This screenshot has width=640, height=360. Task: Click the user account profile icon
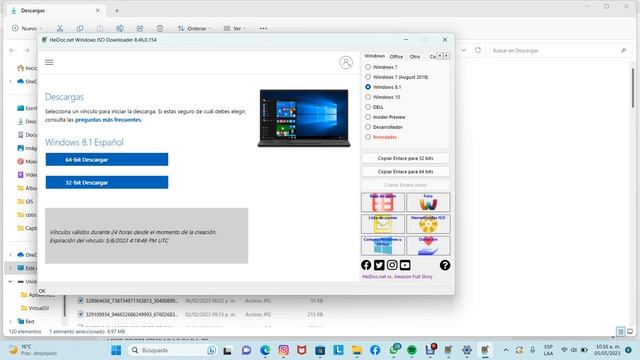pyautogui.click(x=346, y=62)
